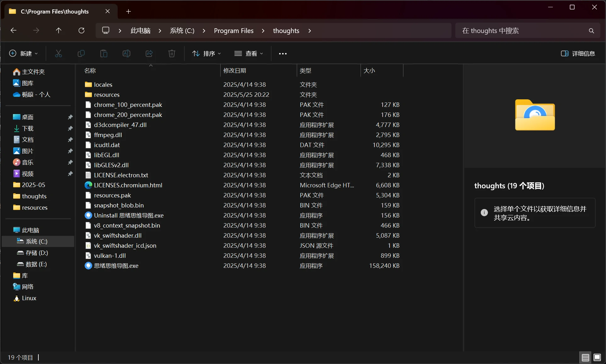The height and width of the screenshot is (364, 606).
Task: Switch to details list view in status bar
Action: coord(585,357)
